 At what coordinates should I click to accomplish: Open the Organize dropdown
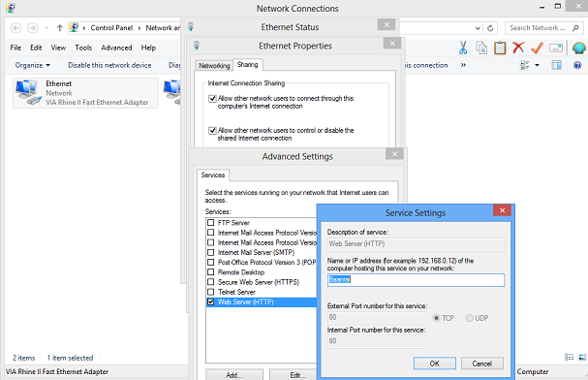coord(33,65)
